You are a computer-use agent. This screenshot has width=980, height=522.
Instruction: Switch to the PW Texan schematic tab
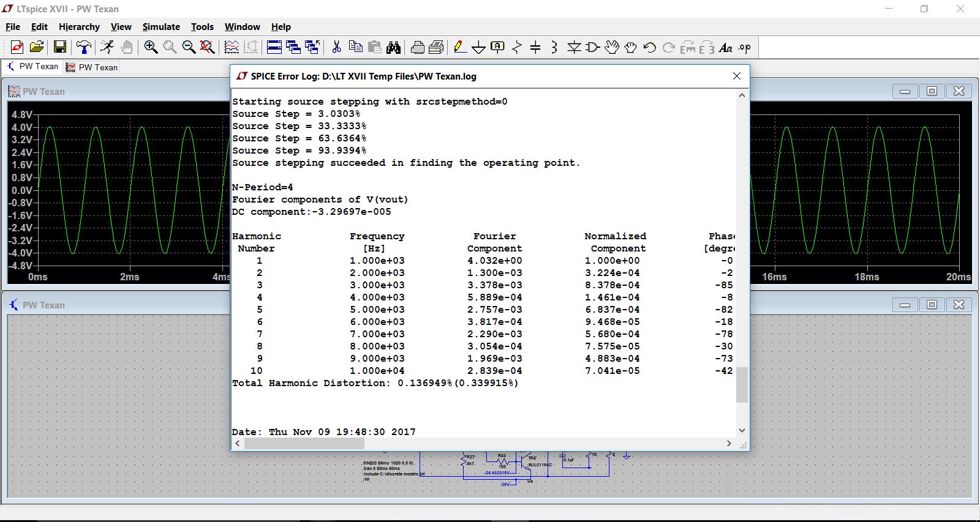(x=32, y=67)
